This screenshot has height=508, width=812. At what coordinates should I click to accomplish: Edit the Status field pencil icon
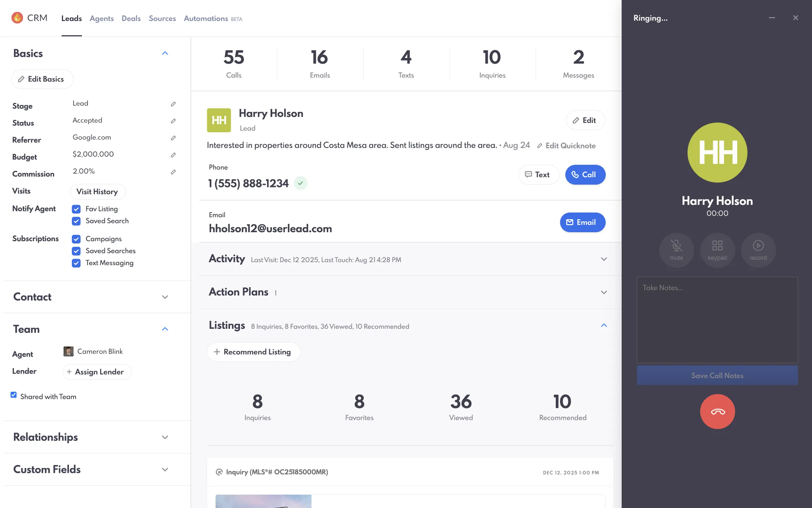[173, 121]
